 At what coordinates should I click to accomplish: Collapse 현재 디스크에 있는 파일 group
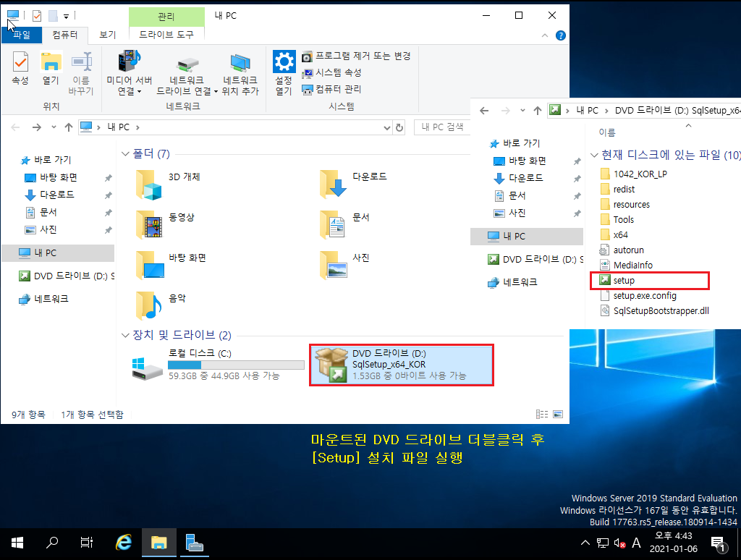[x=595, y=155]
